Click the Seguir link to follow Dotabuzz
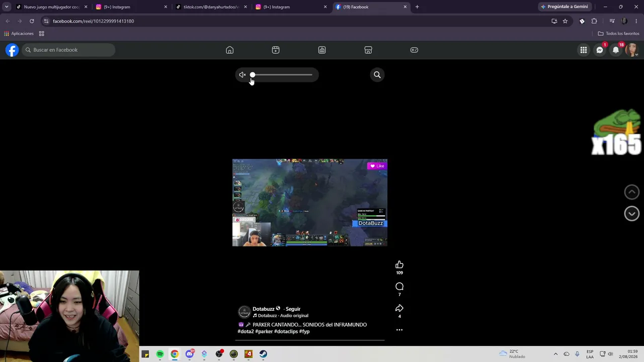The image size is (644, 362). click(x=293, y=309)
